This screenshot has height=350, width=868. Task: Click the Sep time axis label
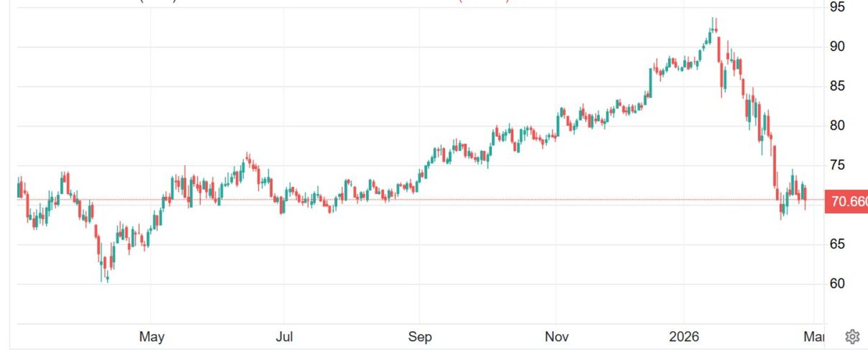click(x=419, y=337)
